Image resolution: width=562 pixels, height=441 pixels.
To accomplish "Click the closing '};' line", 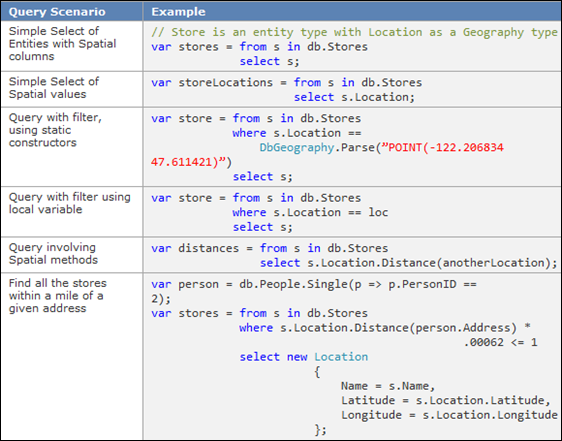I will tap(320, 430).
